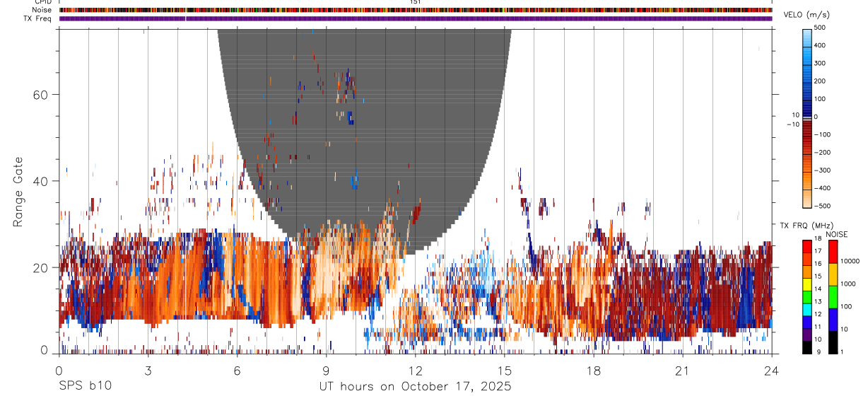
Task: Click the 'SPS b10' radar beam label
Action: [85, 387]
